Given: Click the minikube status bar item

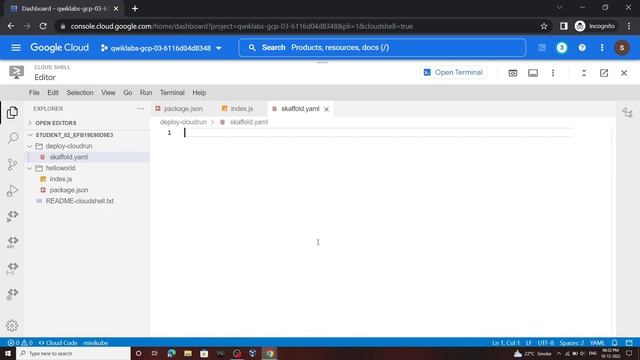Looking at the screenshot, I should click(x=95, y=343).
